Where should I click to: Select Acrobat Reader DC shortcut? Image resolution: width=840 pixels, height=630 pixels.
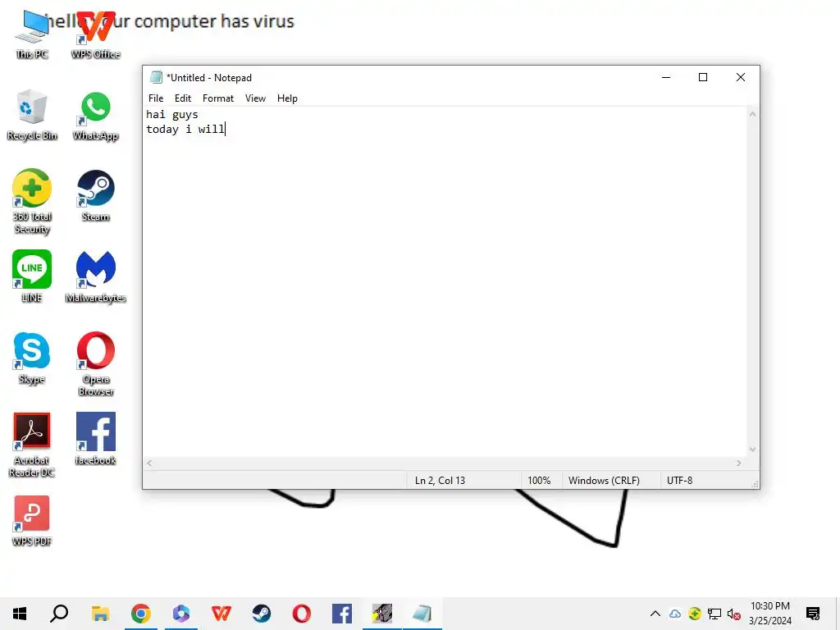(x=32, y=445)
